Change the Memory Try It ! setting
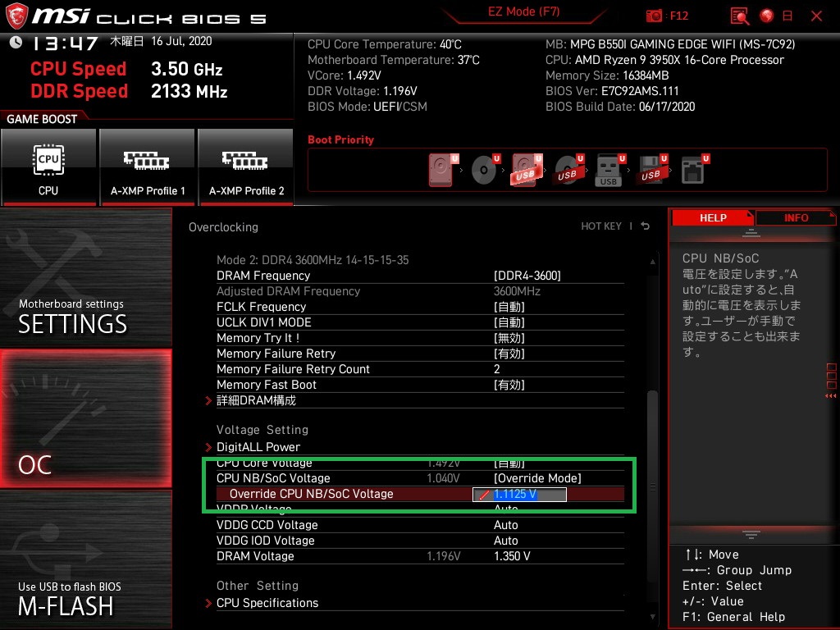Image resolution: width=840 pixels, height=630 pixels. coord(509,337)
